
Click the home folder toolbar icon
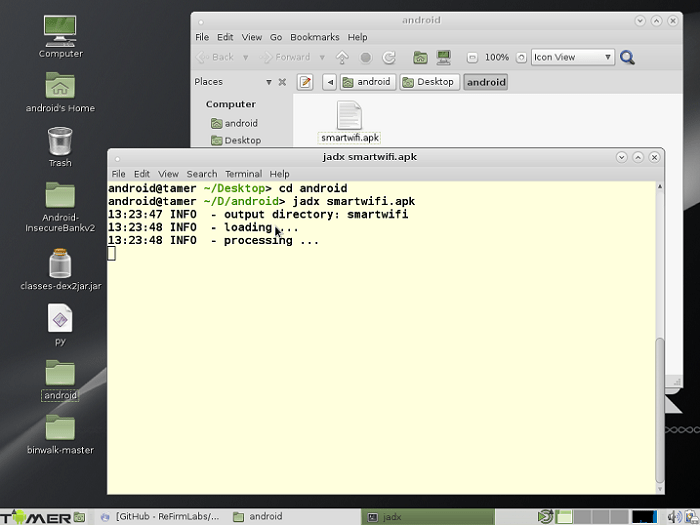[421, 58]
